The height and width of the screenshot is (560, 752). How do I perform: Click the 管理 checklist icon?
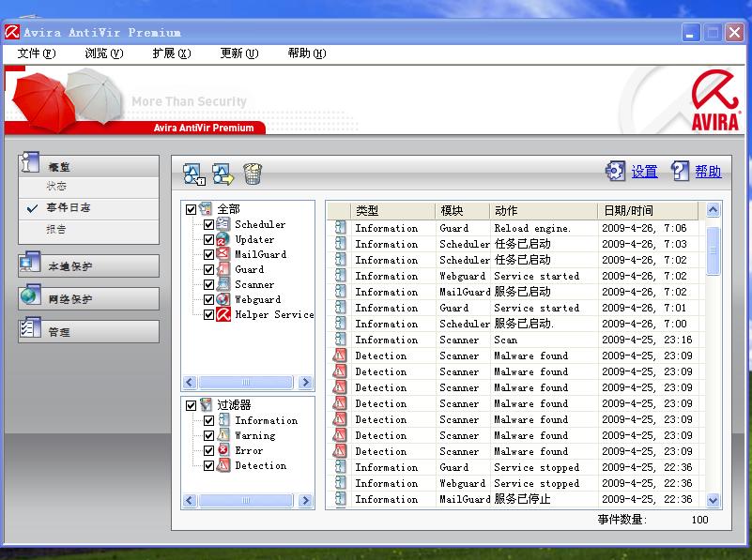pyautogui.click(x=30, y=328)
